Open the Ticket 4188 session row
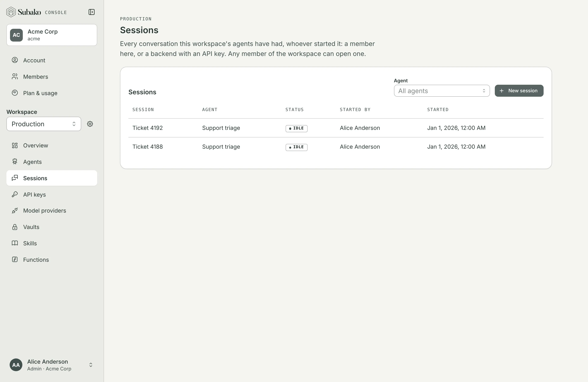The width and height of the screenshot is (588, 382). click(x=336, y=147)
